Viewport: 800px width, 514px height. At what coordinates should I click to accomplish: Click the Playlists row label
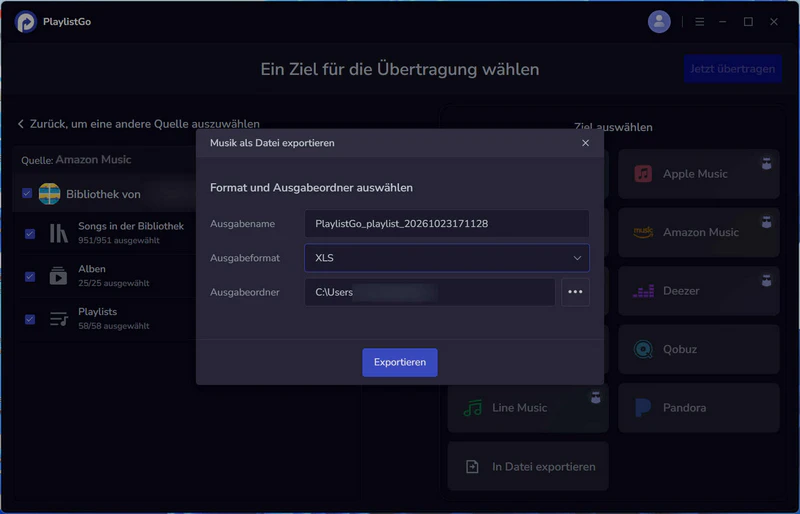click(x=97, y=312)
